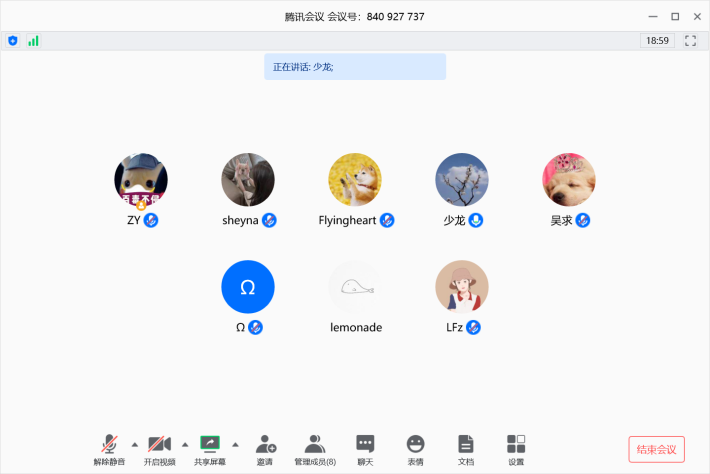Start 共享屏幕 screen sharing

209,447
